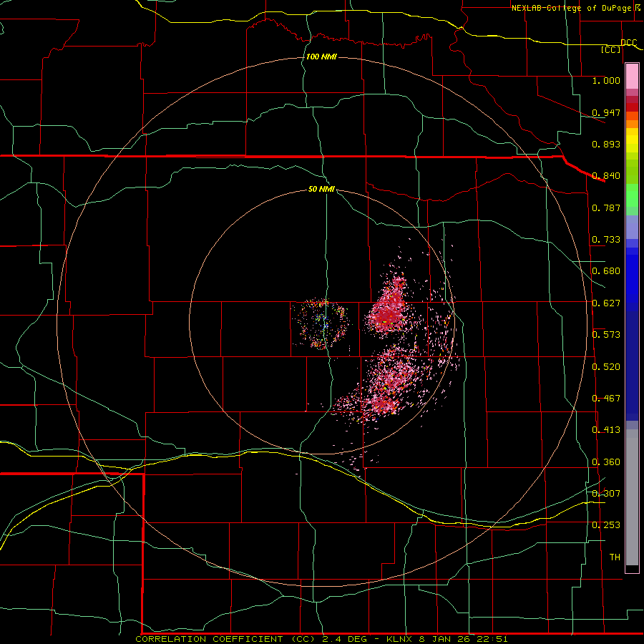Click the 0.253 legend value
Image resolution: width=644 pixels, height=644 pixels.
click(x=606, y=525)
